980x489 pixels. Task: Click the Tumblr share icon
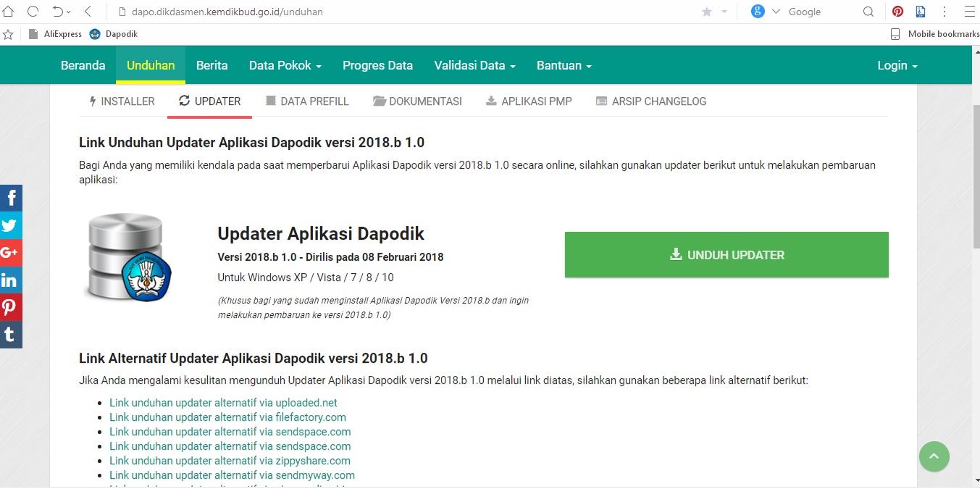coord(11,335)
